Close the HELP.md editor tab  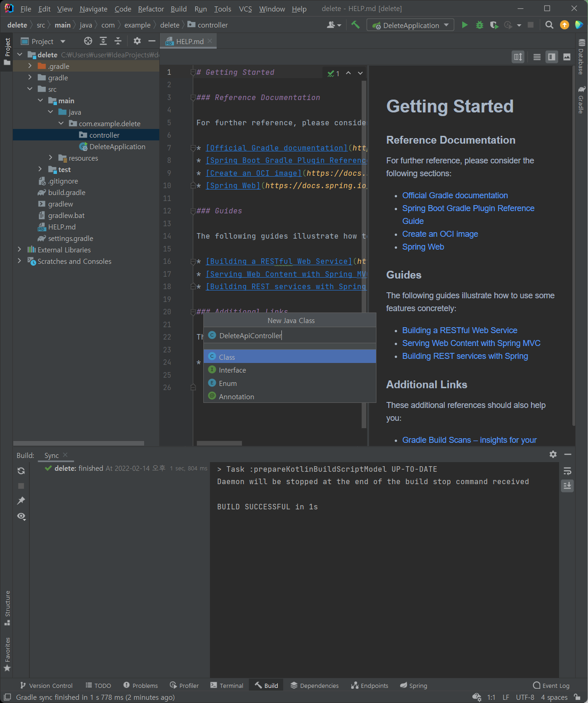click(210, 41)
